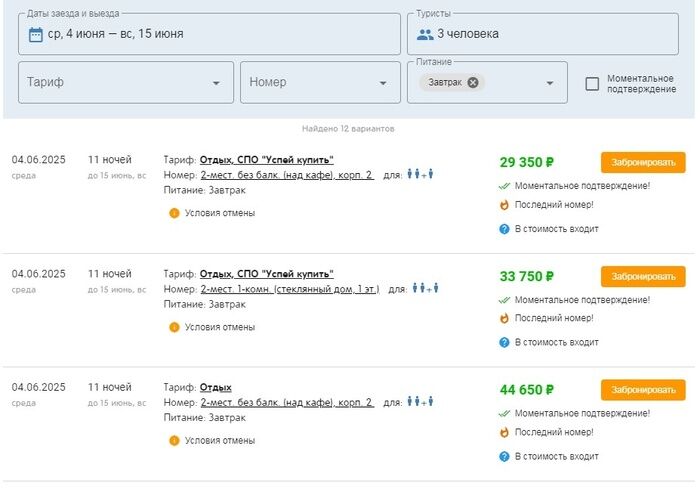
Task: Open the Номер dropdown list
Action: [382, 83]
